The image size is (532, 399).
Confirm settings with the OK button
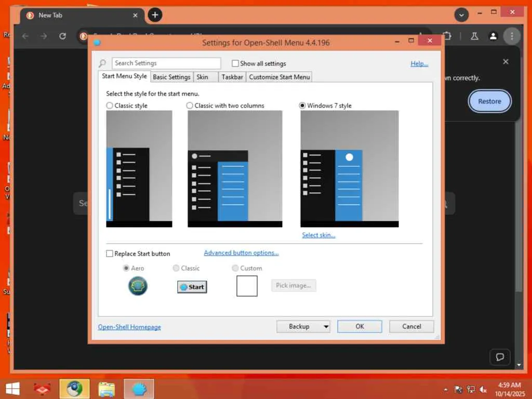pyautogui.click(x=360, y=326)
